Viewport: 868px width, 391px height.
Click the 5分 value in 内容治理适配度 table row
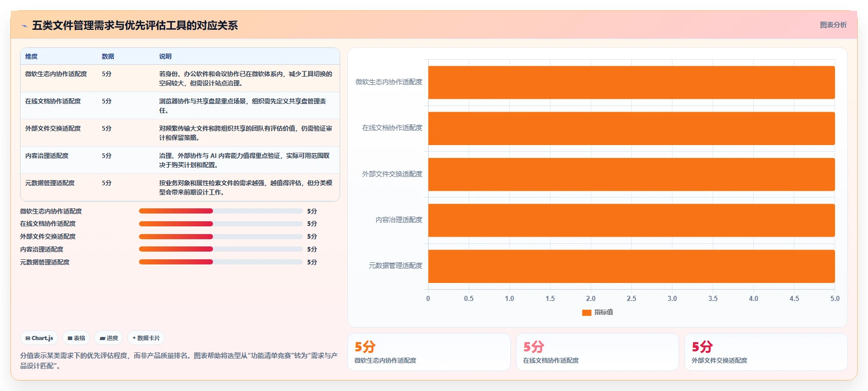pos(107,156)
